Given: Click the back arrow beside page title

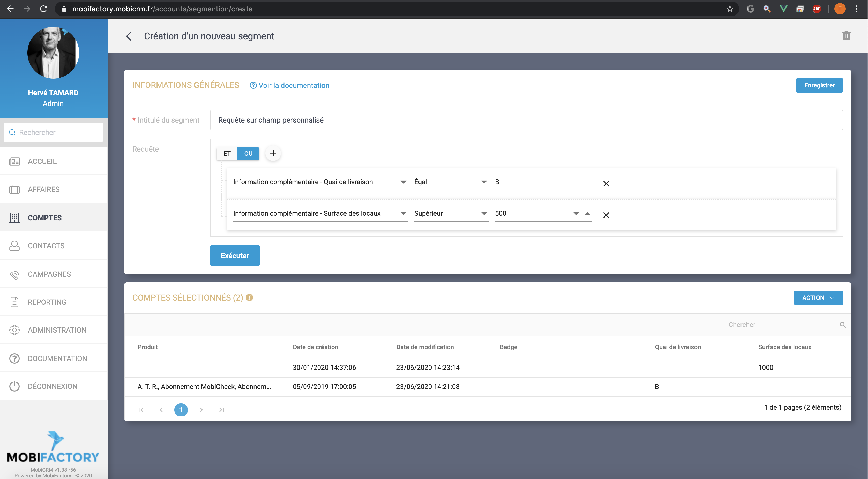Looking at the screenshot, I should (129, 36).
